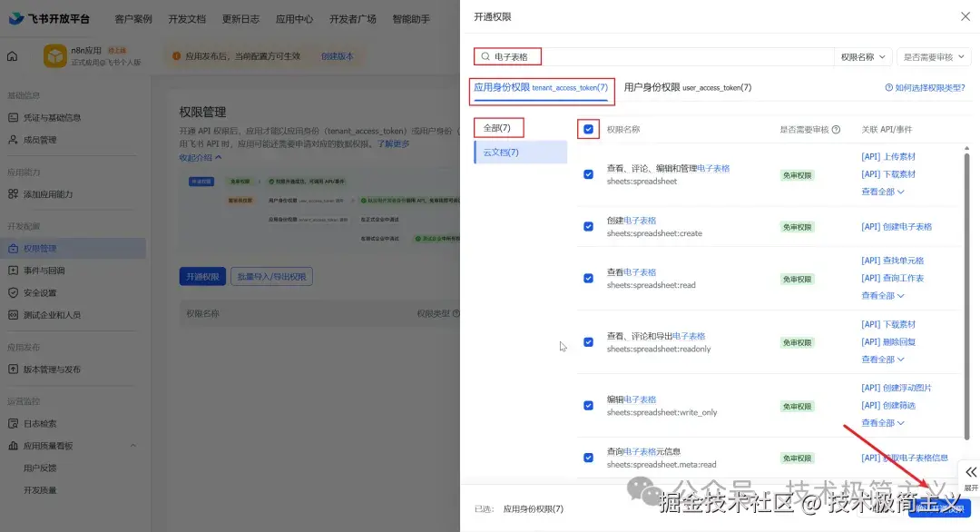Select the 智能助手 menu item
This screenshot has width=980, height=532.
(x=410, y=18)
